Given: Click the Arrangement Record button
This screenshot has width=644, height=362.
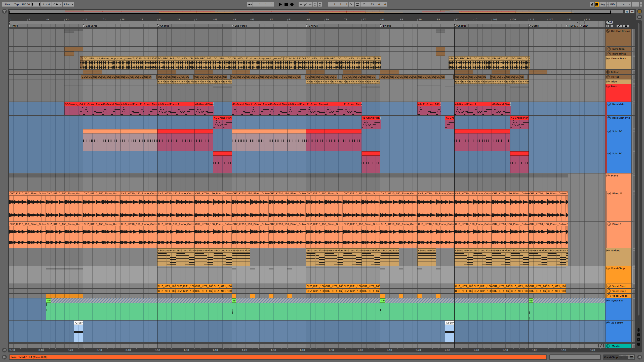Looking at the screenshot, I should coord(292,4).
